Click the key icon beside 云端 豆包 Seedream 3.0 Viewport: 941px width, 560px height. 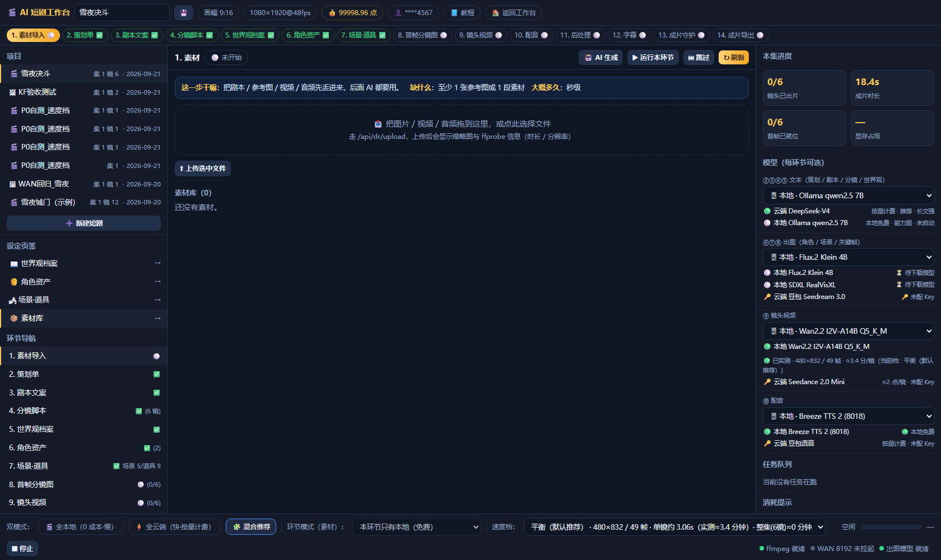tap(767, 297)
